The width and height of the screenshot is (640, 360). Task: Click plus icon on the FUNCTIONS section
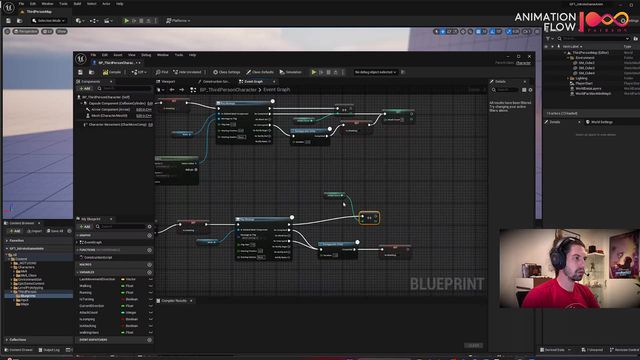149,250
